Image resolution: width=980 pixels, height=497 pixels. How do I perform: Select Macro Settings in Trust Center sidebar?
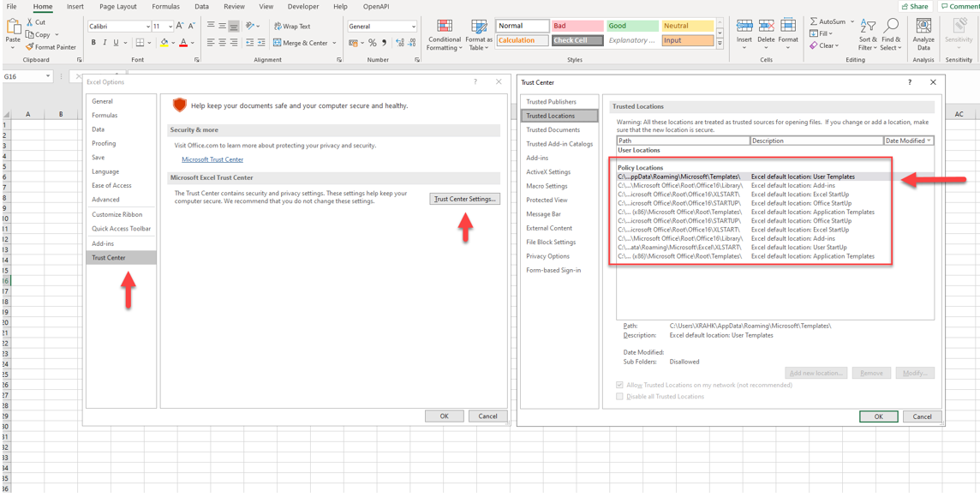point(547,186)
